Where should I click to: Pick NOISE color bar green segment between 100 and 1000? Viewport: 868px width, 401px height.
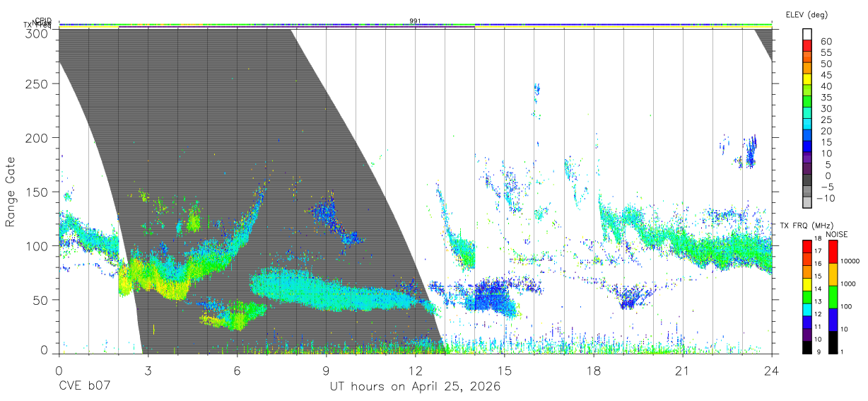pyautogui.click(x=833, y=296)
